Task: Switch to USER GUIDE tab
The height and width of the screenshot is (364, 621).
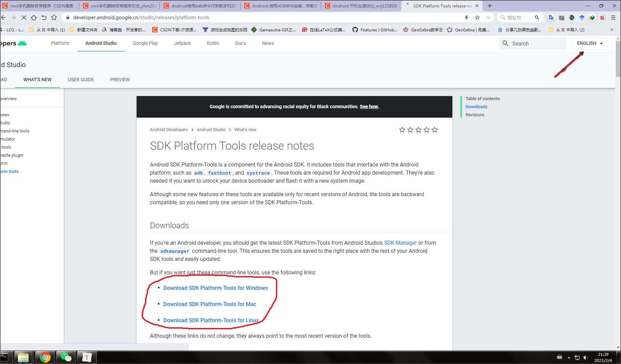Action: coord(81,80)
